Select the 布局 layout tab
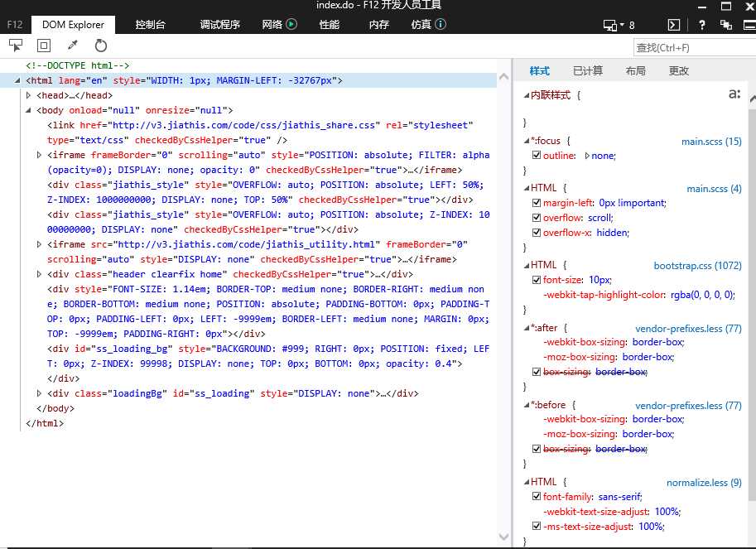This screenshot has height=549, width=756. 635,71
